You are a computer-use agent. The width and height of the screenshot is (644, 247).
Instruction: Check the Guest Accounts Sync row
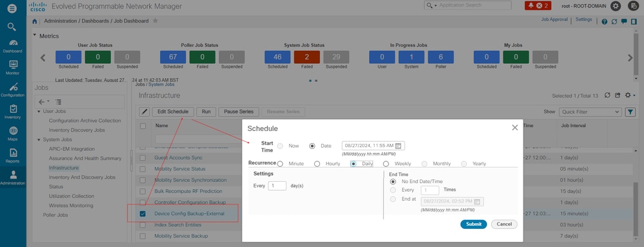(x=143, y=157)
